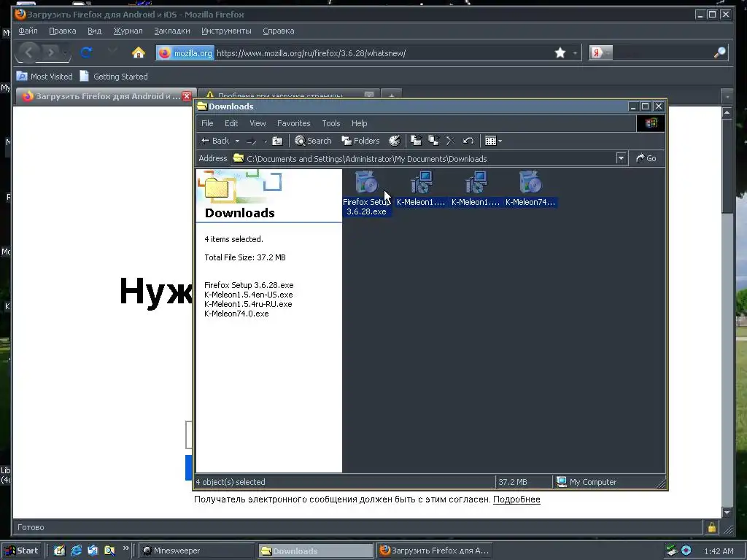Open the Файл menu in Firefox
This screenshot has height=560, width=747.
(28, 31)
